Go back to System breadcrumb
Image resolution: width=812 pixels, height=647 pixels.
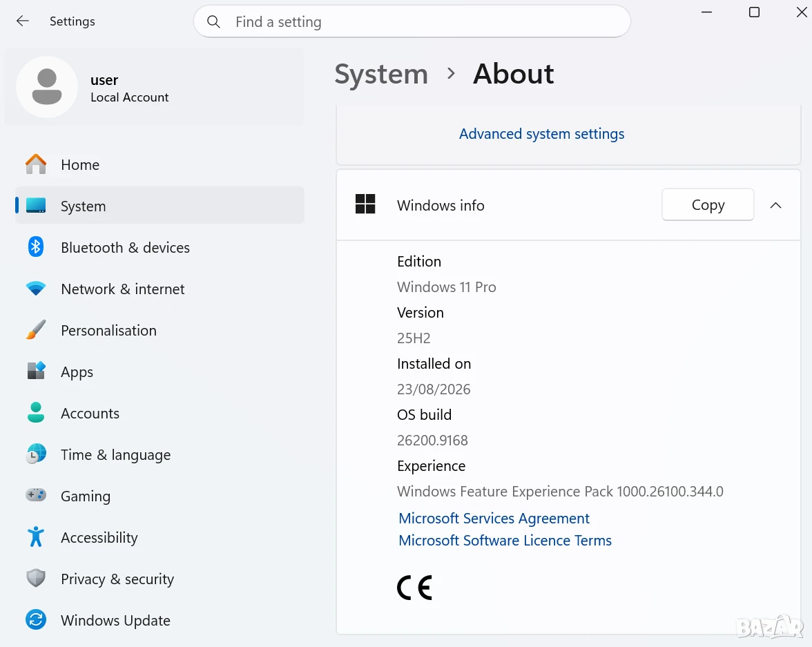(381, 74)
